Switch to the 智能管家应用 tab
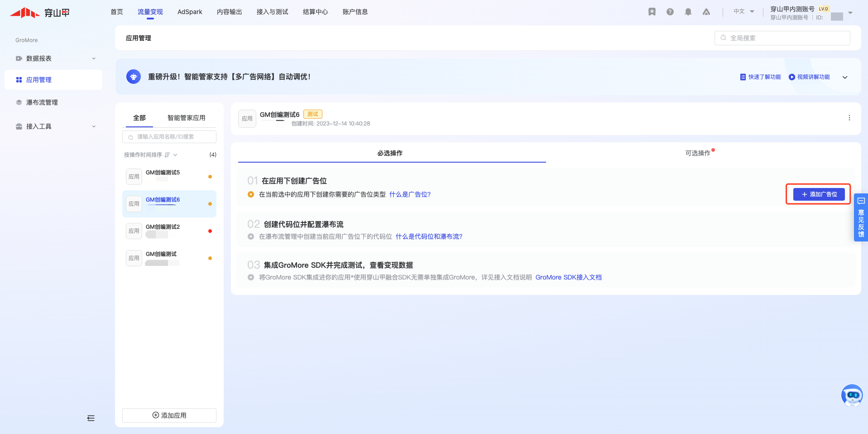The width and height of the screenshot is (868, 434). tap(187, 118)
